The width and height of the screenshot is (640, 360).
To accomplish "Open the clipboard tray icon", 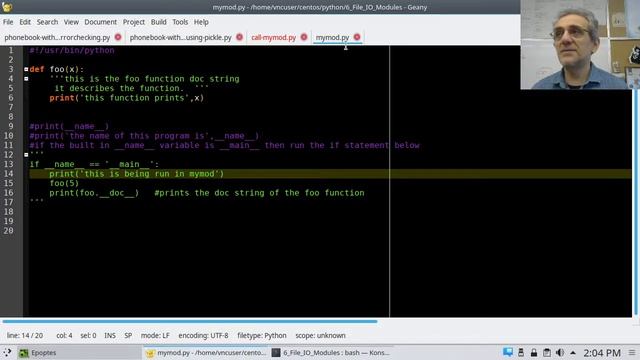I will tap(547, 352).
